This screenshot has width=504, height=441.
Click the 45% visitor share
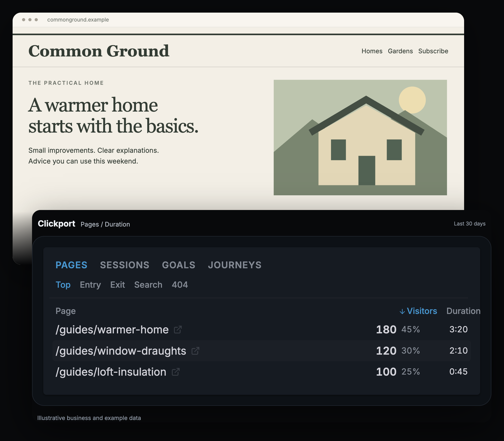[x=411, y=329]
